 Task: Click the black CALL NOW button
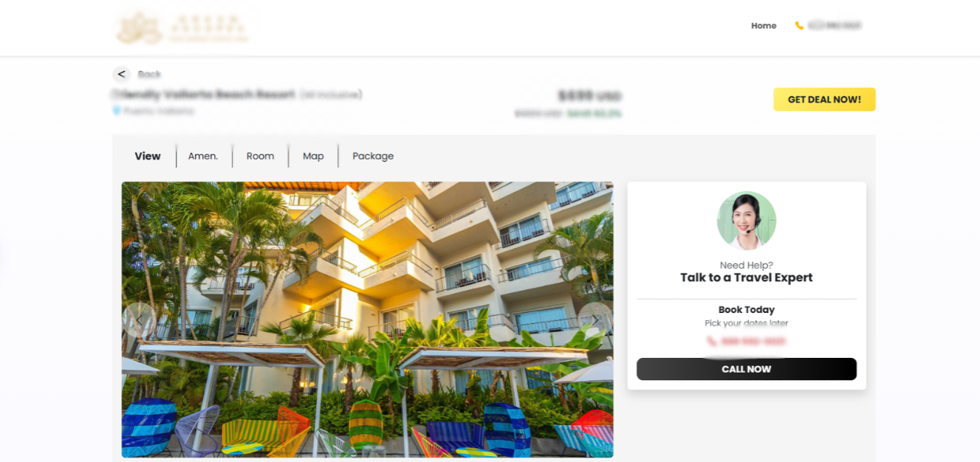747,369
